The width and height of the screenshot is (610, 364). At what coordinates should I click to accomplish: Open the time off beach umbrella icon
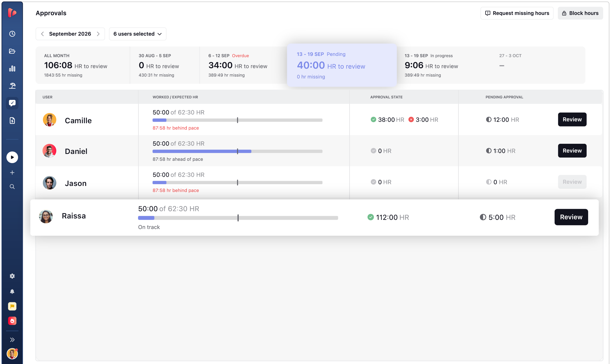pos(12,86)
